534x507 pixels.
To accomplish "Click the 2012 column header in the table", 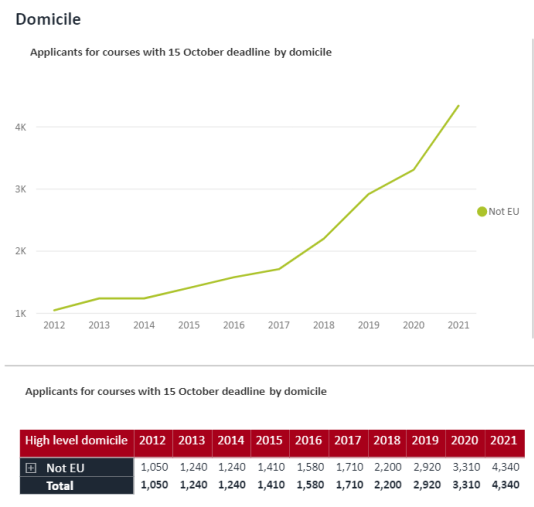I will tap(152, 440).
